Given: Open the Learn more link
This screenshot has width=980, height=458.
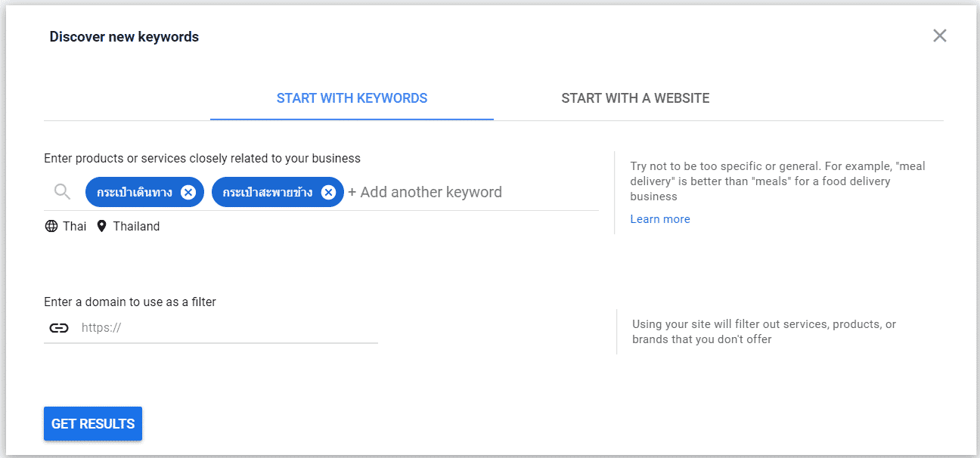Looking at the screenshot, I should (660, 219).
